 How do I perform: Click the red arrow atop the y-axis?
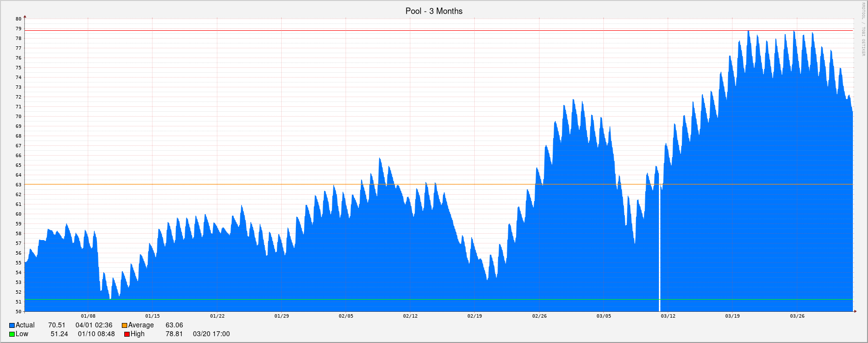[x=25, y=17]
